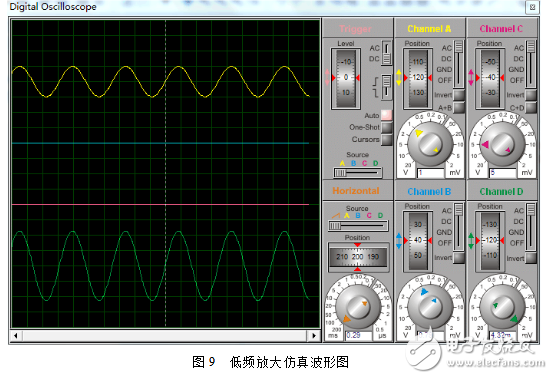Click the horizontal scrollbar track under the waveform display
The width and height of the screenshot is (553, 379).
tap(165, 335)
